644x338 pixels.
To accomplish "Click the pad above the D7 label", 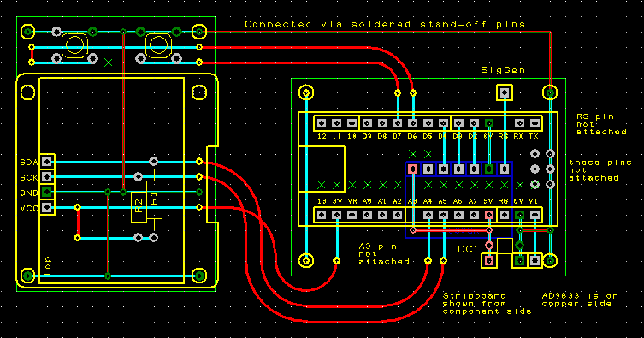I will click(x=398, y=123).
